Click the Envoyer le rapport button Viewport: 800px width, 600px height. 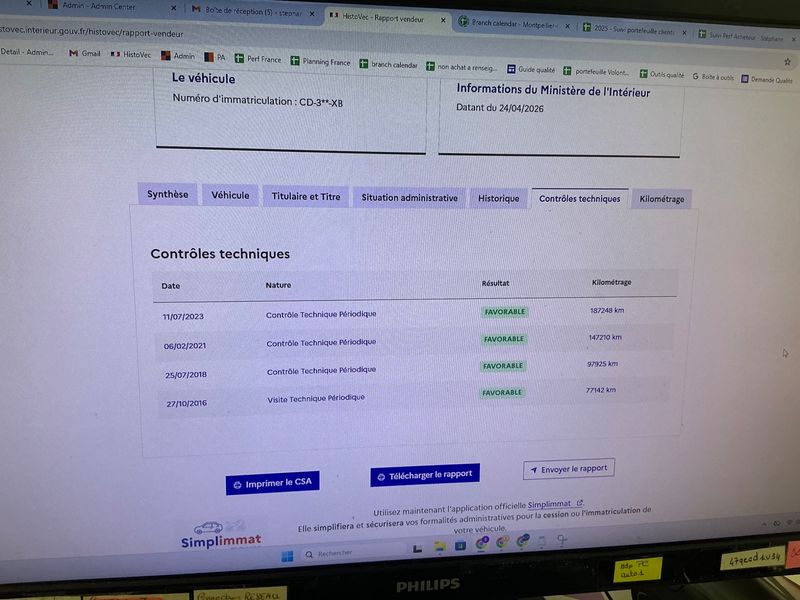click(568, 469)
